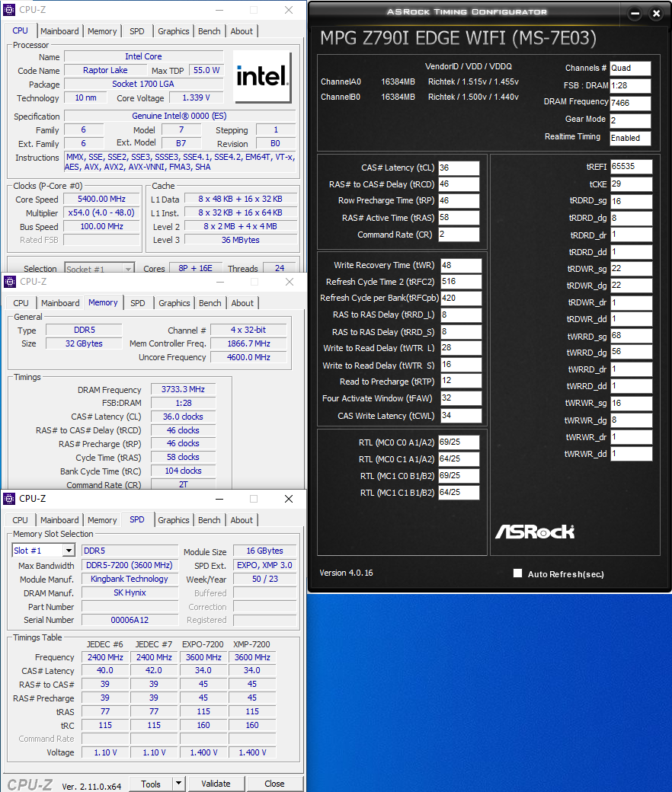Click the Level 3 cache value 36 MBytes
The image size is (672, 792).
241,240
